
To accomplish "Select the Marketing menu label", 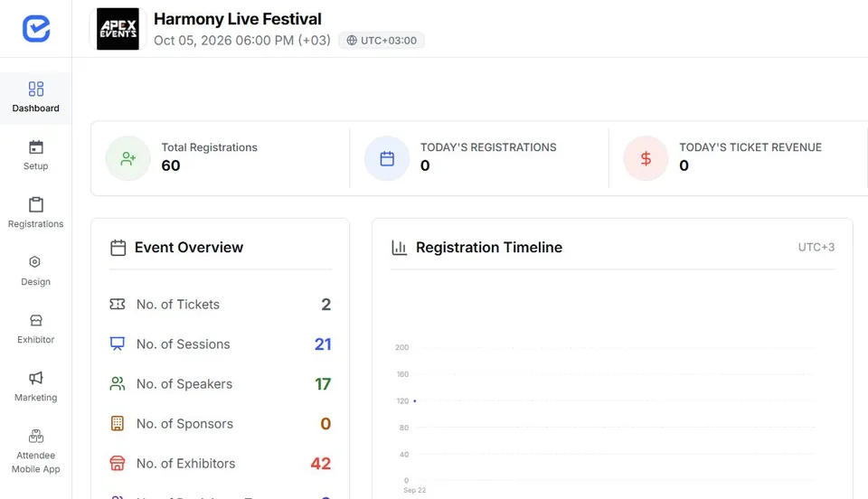I will pos(36,397).
